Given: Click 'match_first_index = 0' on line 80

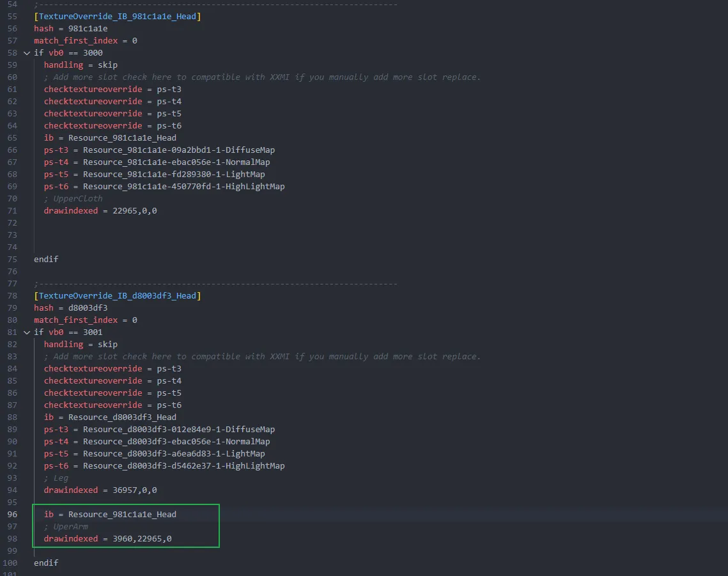Looking at the screenshot, I should tap(86, 320).
